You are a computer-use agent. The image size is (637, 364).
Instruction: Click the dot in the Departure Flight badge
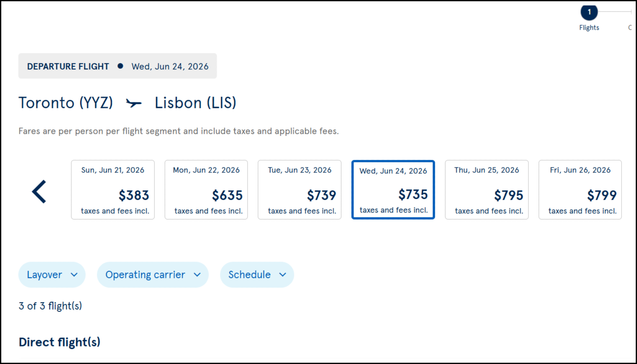click(x=120, y=66)
